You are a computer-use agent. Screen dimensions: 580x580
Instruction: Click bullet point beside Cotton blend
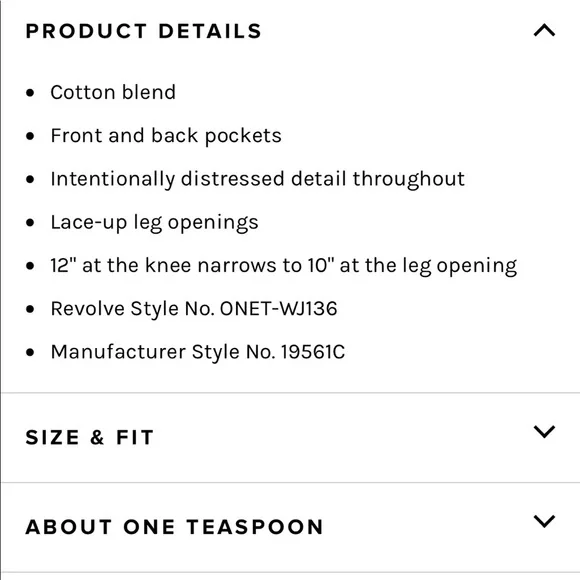click(30, 93)
